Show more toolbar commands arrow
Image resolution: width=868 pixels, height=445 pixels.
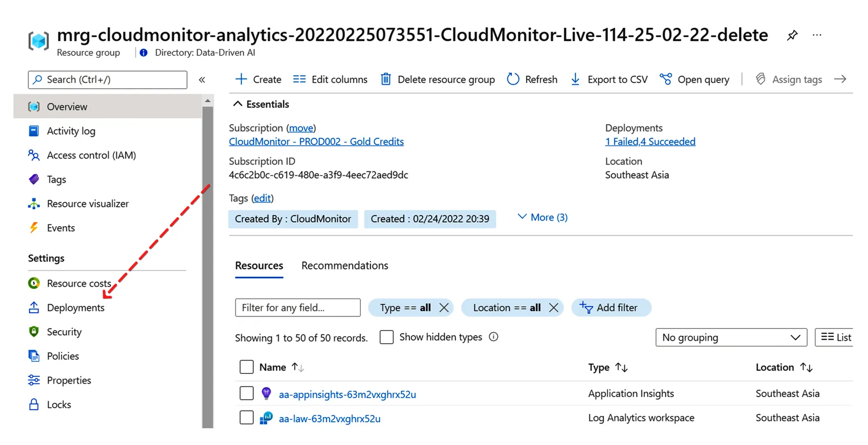tap(840, 79)
